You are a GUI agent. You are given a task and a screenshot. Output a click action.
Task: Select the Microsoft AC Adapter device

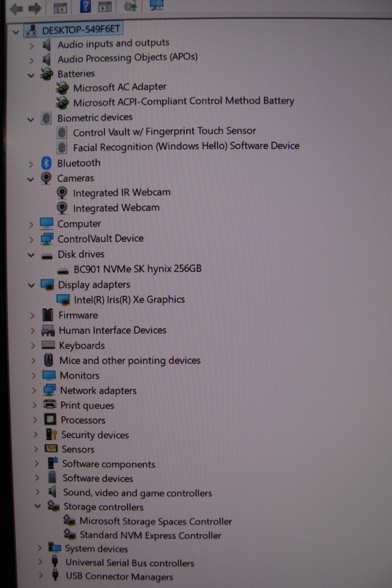(120, 87)
